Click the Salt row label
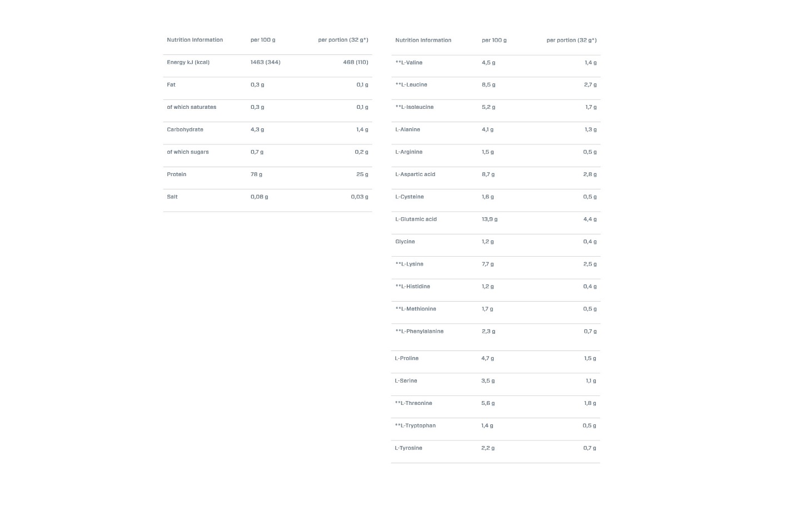This screenshot has width=812, height=511. [172, 197]
